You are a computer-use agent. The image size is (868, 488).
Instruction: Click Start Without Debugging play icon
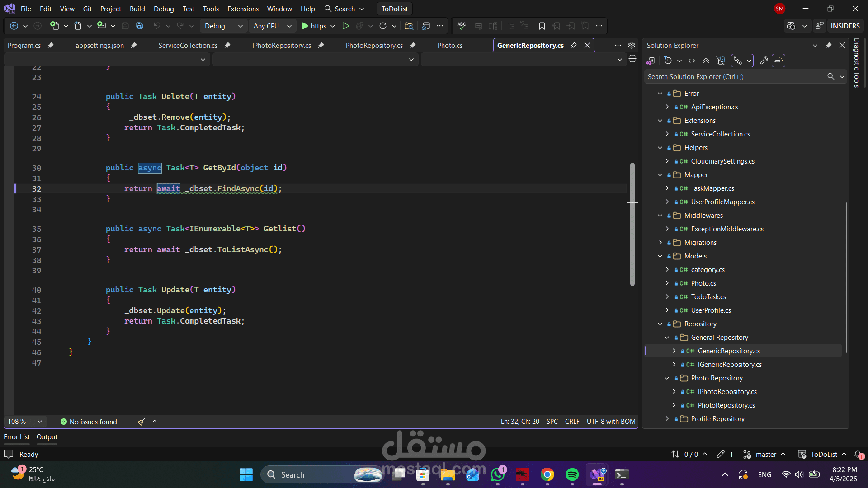pyautogui.click(x=345, y=26)
